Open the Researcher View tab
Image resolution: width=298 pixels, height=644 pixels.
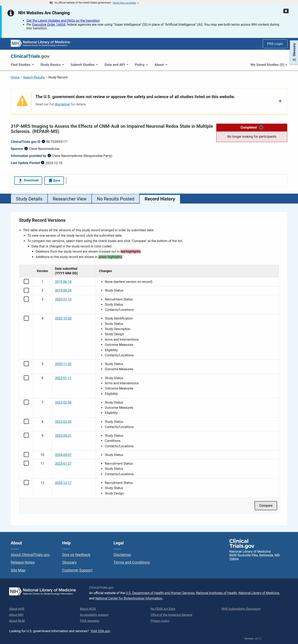70,199
